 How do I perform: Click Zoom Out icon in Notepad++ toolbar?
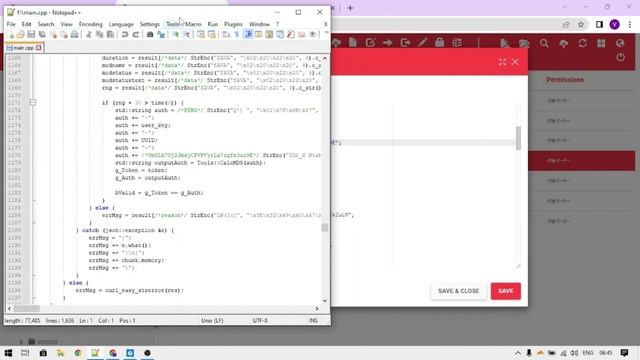186,35
